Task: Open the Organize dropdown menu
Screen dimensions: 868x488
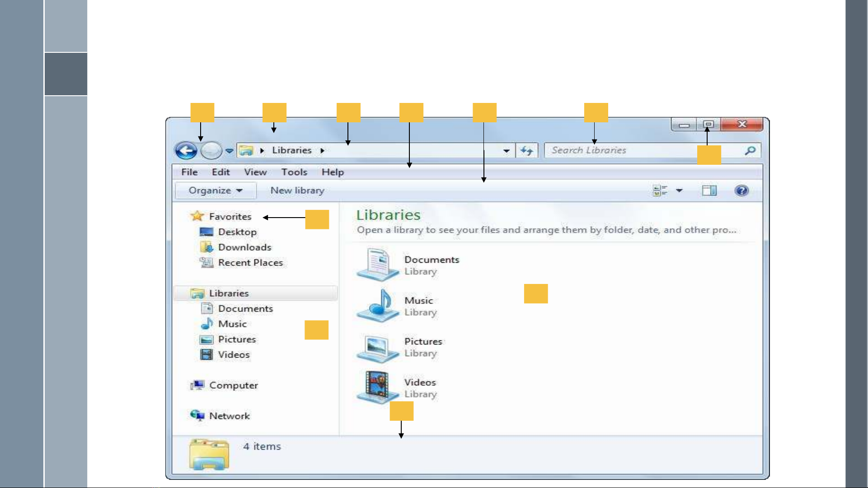Action: 216,191
